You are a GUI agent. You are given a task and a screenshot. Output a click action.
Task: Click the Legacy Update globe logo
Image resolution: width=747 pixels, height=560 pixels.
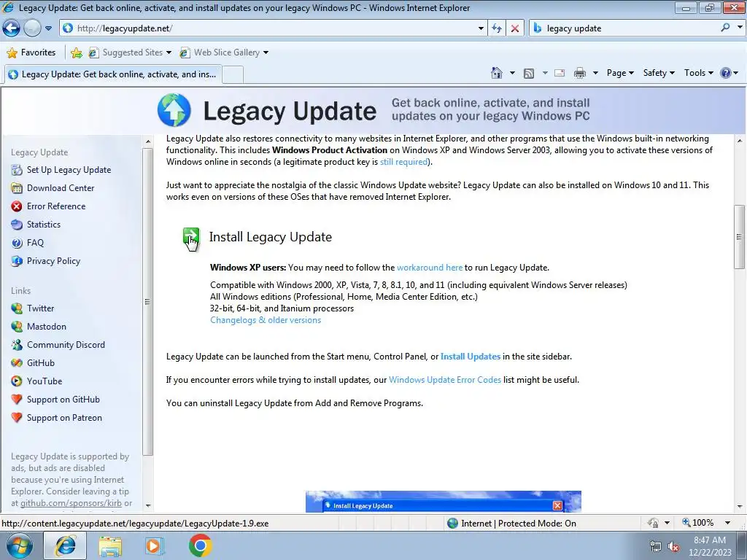coord(174,110)
